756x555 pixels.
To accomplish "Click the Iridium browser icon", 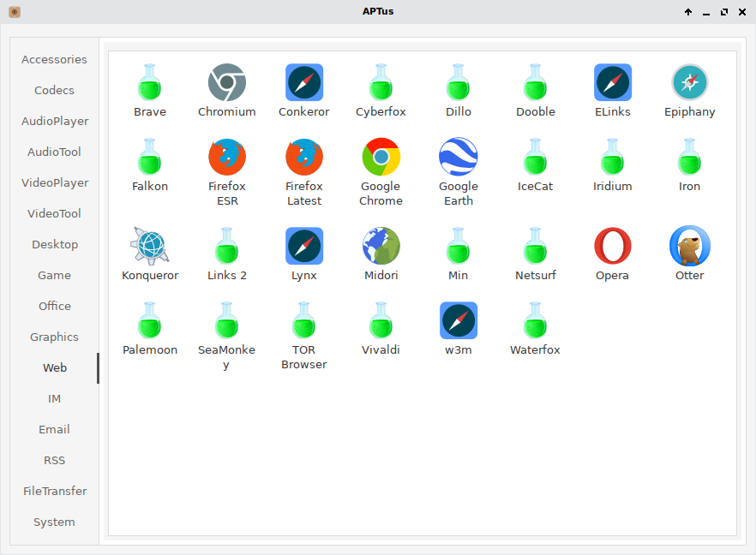I will pyautogui.click(x=613, y=157).
